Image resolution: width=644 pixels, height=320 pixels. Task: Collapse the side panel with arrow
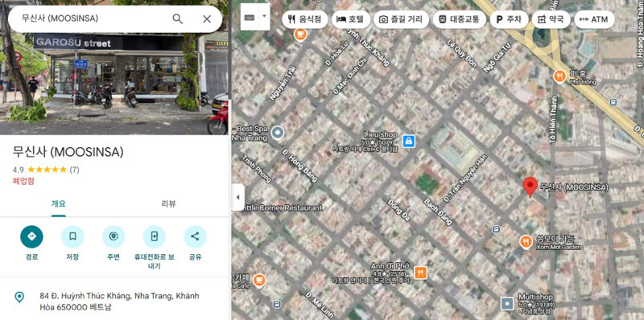[x=237, y=197]
